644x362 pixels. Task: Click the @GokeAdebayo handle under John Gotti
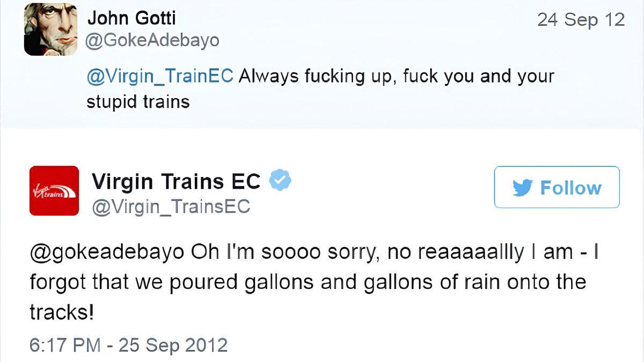click(153, 41)
